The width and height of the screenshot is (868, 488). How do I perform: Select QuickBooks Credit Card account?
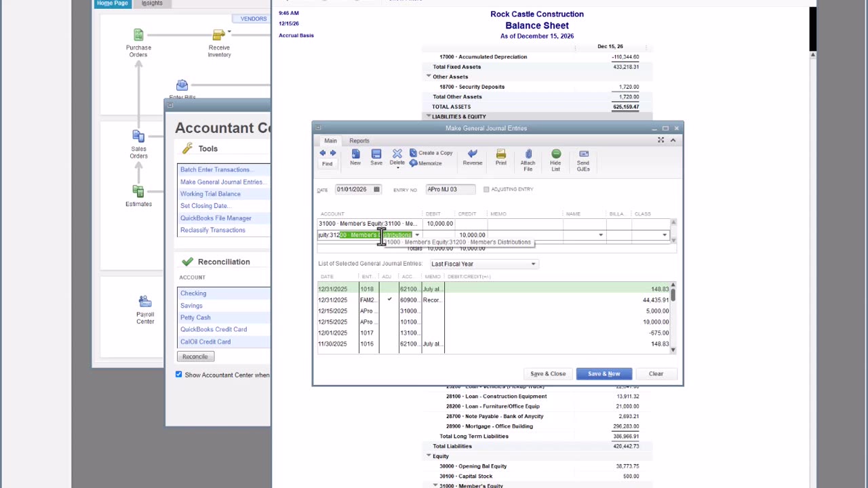click(214, 329)
